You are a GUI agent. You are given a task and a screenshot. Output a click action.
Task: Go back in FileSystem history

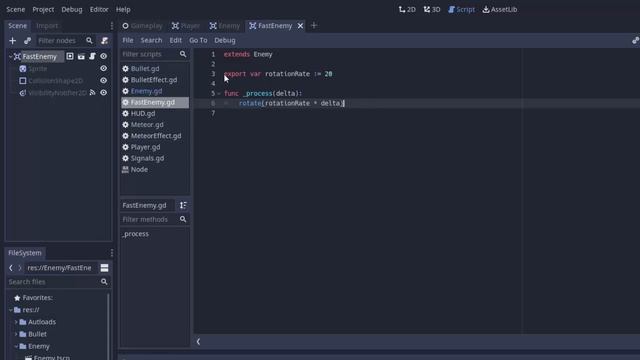[x=11, y=268]
